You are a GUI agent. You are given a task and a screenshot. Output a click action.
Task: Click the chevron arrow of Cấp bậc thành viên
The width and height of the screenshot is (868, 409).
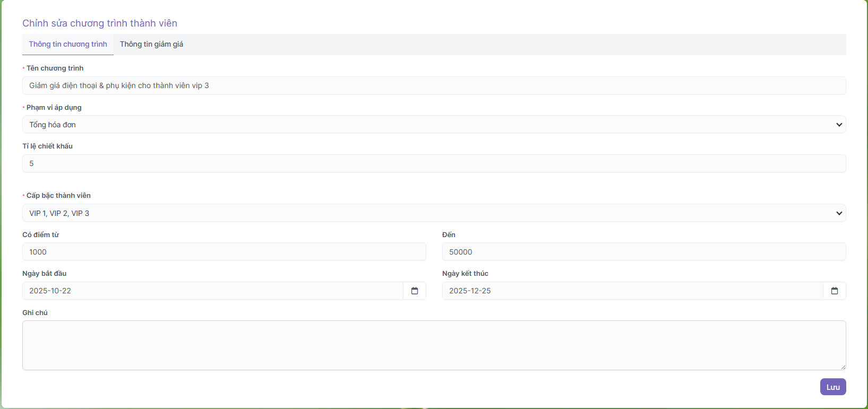tap(839, 213)
